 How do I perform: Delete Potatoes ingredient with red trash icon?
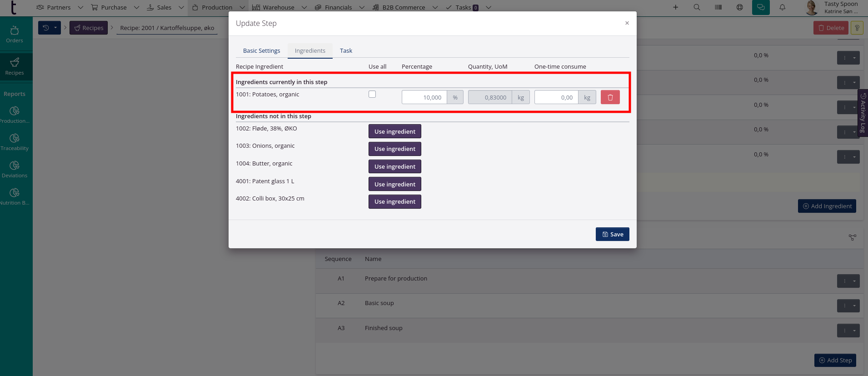(x=610, y=97)
